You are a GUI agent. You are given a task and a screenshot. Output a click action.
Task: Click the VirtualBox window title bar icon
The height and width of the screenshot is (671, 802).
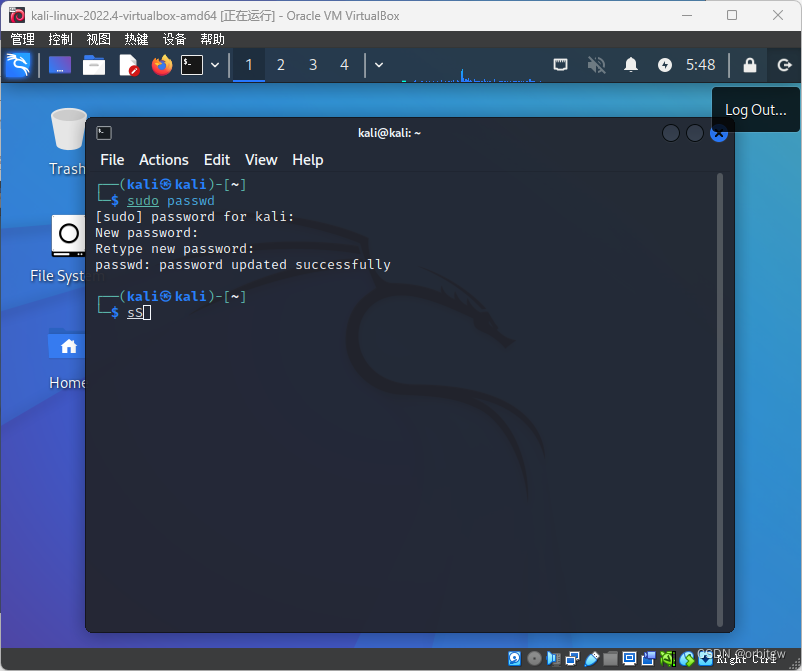coord(16,15)
